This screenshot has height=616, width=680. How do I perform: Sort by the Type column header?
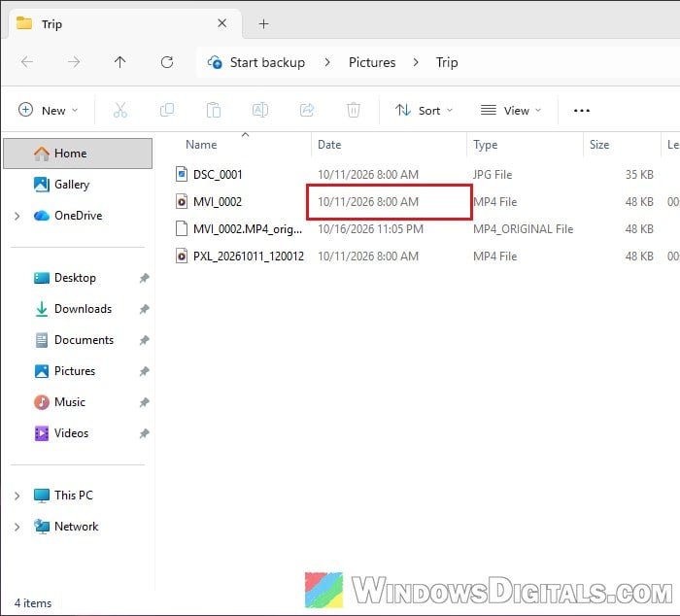486,145
